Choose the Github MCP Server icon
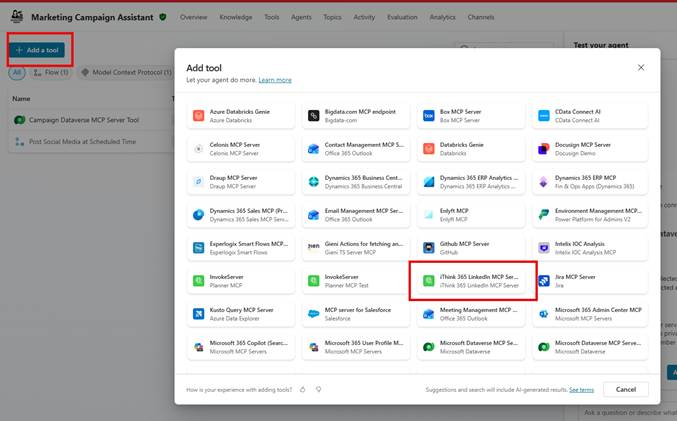 coord(428,247)
